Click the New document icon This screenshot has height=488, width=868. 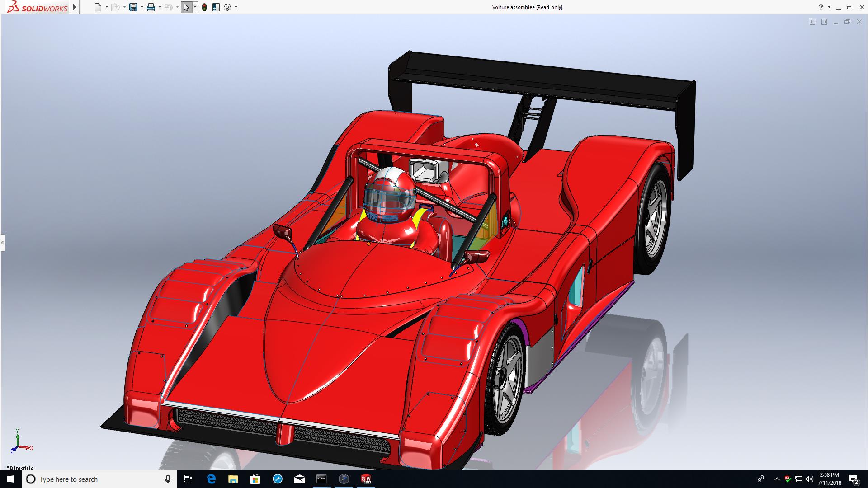(x=98, y=7)
